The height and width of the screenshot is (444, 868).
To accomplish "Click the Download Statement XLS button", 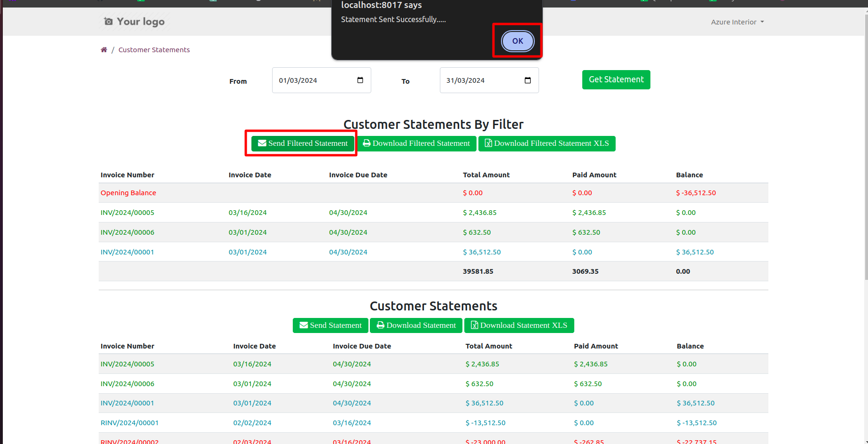I will click(519, 325).
